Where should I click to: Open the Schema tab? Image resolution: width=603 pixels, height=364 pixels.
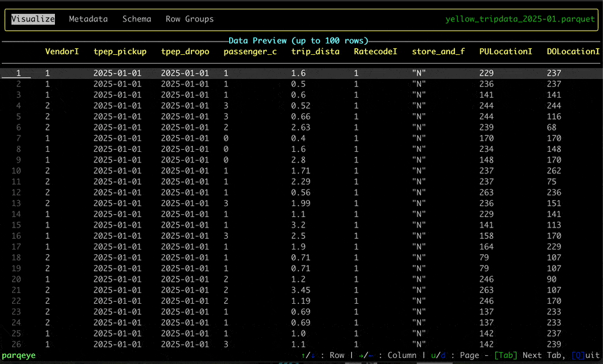point(137,19)
